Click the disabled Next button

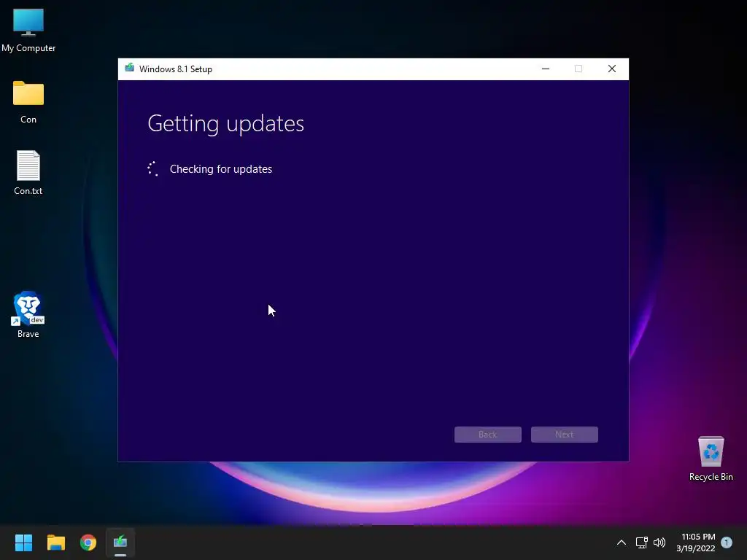[565, 435]
